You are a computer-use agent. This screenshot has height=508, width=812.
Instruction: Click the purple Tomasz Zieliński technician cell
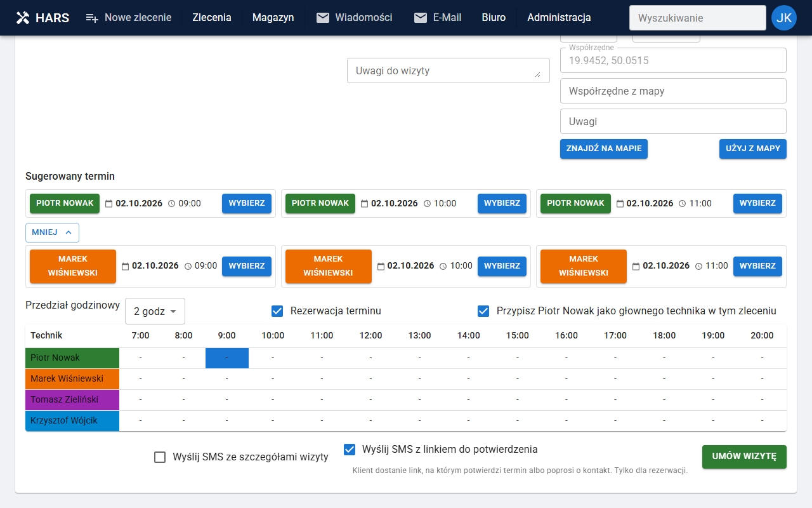72,400
